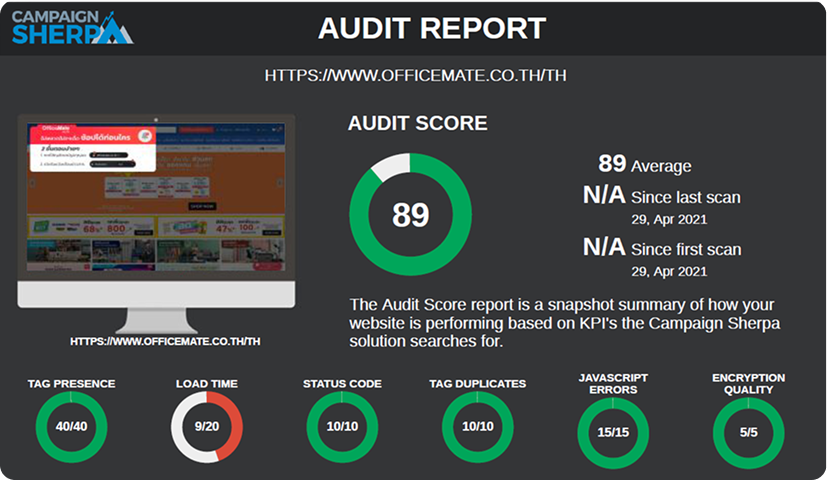The image size is (827, 480).
Task: Click the Tag Duplicates 10/10 gauge
Action: pyautogui.click(x=478, y=427)
